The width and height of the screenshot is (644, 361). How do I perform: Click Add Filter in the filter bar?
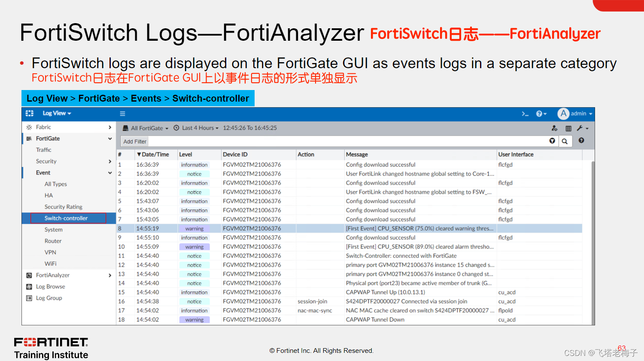tap(134, 141)
